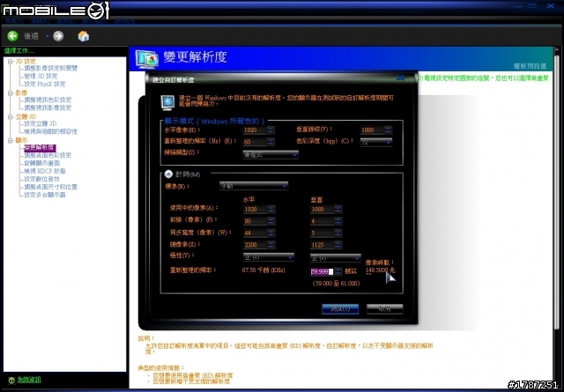Open 檢視與遊戲的相容性 tree entry
The width and height of the screenshot is (564, 392).
click(51, 131)
